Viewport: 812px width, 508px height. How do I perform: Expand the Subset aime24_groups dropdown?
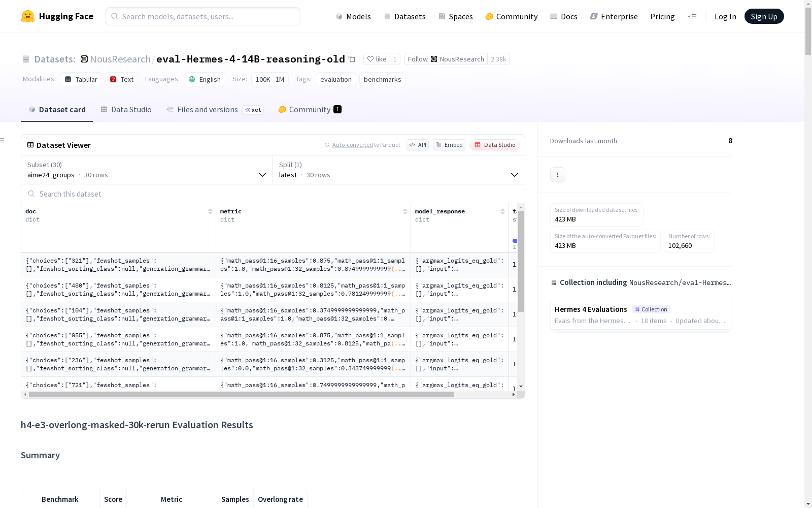(x=147, y=170)
